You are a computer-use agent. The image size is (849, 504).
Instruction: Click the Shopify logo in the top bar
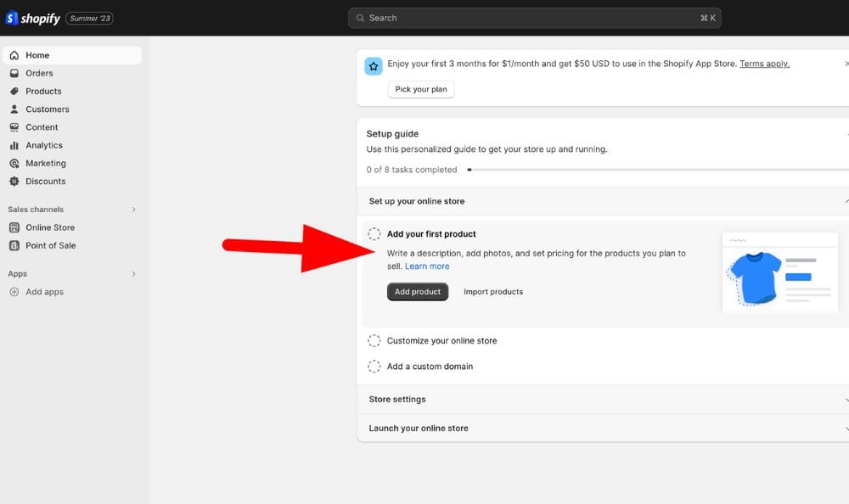[34, 18]
